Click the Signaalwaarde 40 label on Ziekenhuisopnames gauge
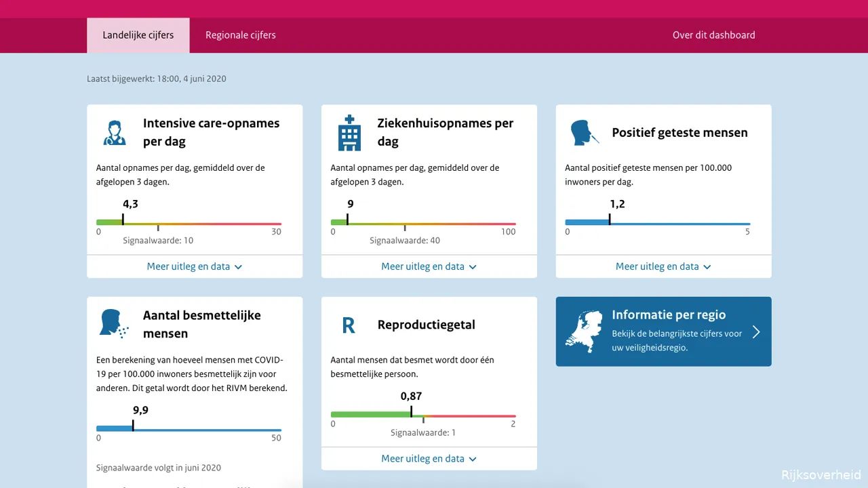This screenshot has height=488, width=868. point(405,240)
